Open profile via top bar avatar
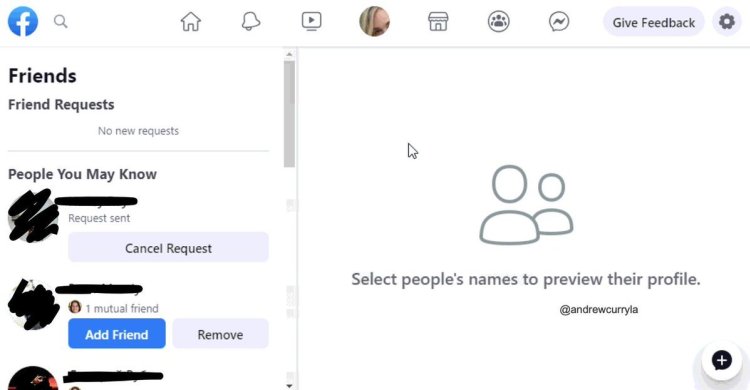Screen dimensions: 750x390 point(375,22)
